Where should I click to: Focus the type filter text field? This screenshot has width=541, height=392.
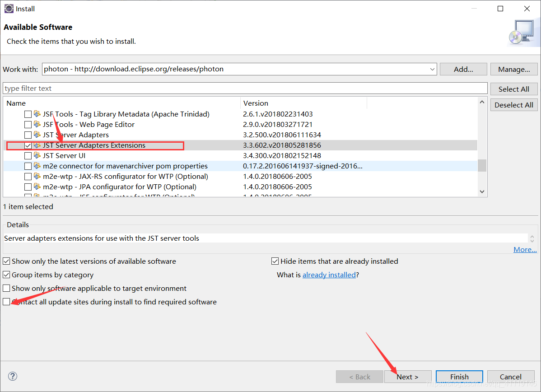[245, 89]
